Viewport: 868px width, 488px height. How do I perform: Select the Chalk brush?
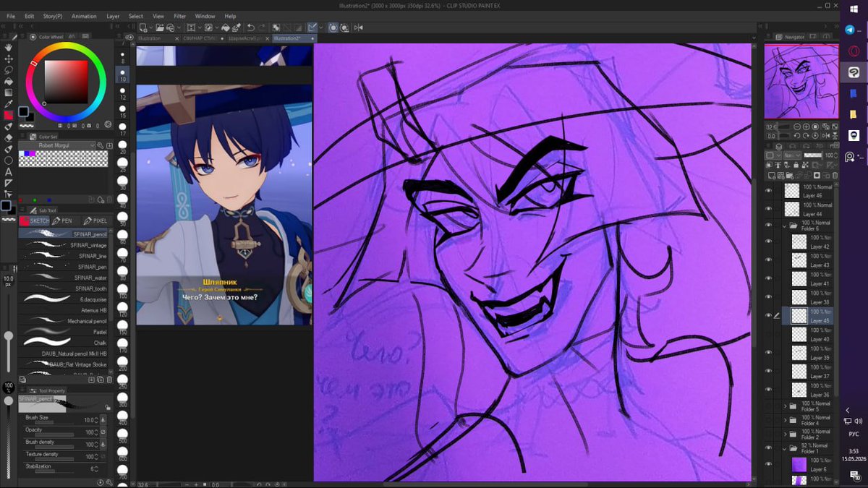[x=64, y=343]
